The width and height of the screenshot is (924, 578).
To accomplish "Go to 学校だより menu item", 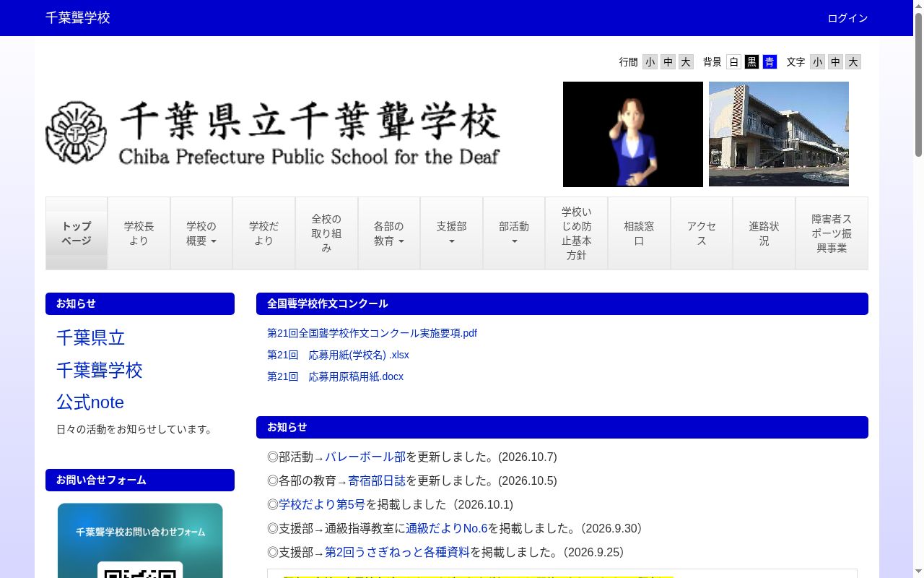I will [x=263, y=233].
